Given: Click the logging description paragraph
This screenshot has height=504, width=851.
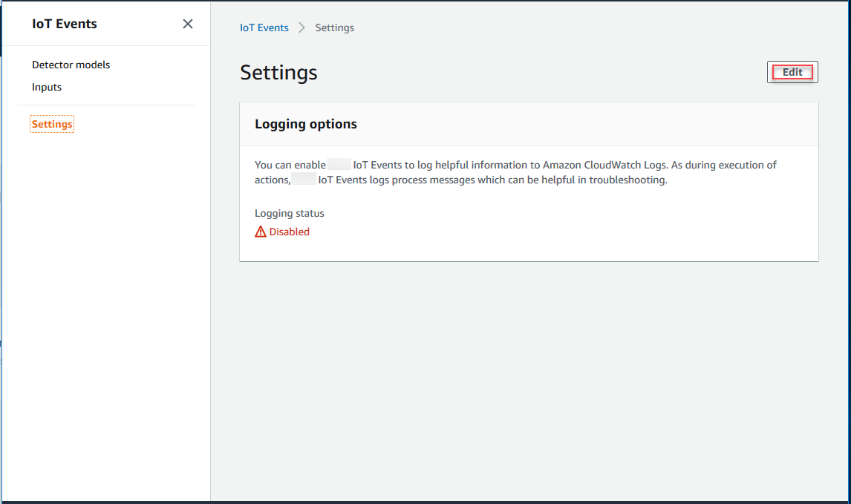Looking at the screenshot, I should [515, 172].
